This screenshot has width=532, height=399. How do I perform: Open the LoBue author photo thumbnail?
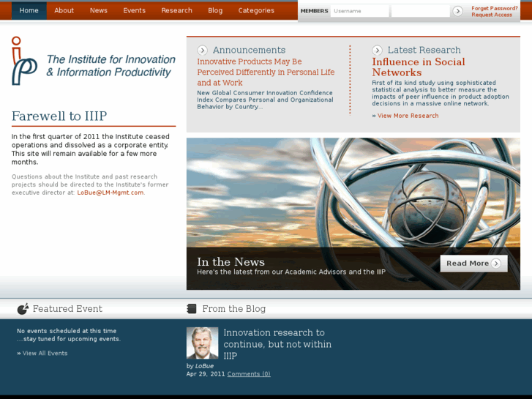tap(202, 343)
